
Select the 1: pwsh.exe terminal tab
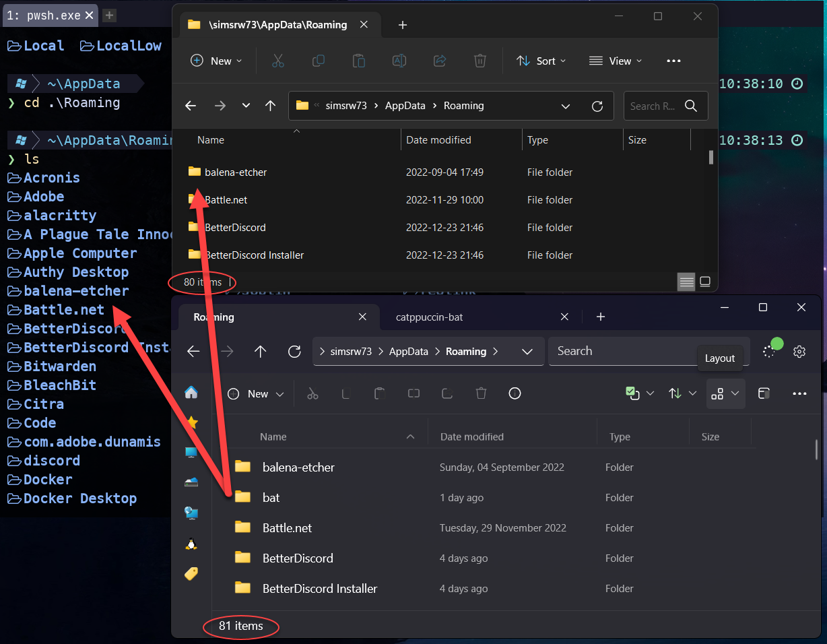[x=49, y=15]
